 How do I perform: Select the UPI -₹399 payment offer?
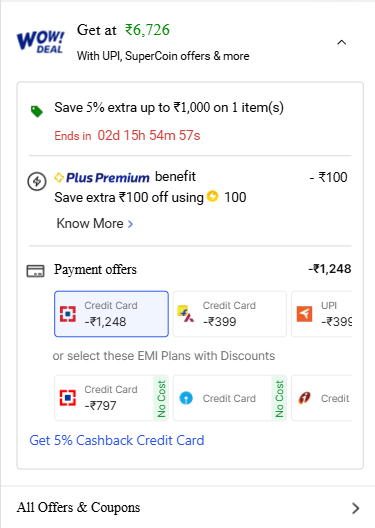click(x=321, y=314)
